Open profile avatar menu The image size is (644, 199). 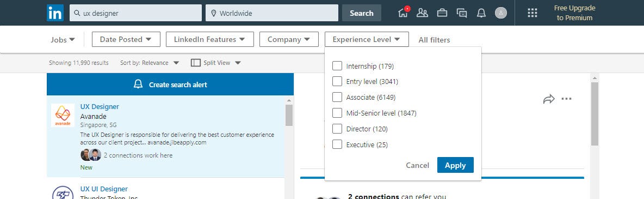[500, 13]
